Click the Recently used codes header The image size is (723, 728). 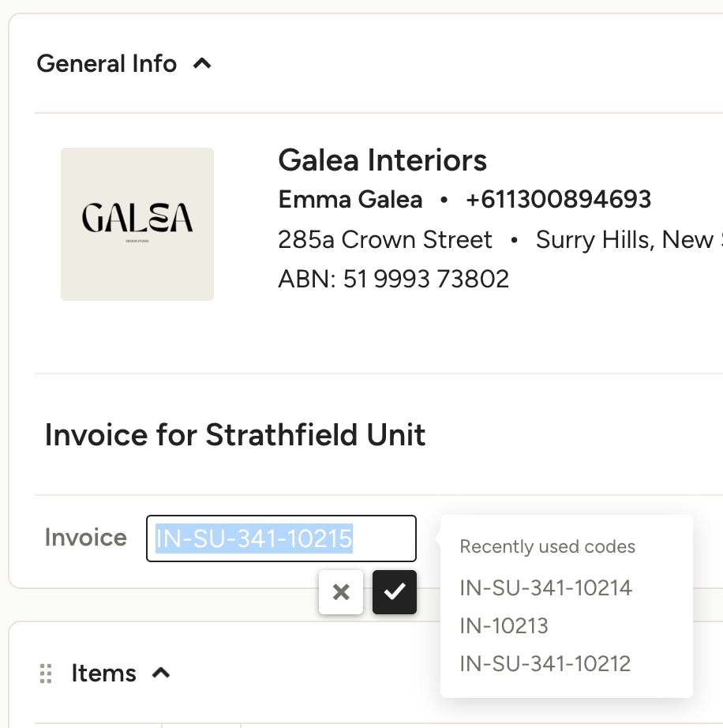click(x=548, y=547)
